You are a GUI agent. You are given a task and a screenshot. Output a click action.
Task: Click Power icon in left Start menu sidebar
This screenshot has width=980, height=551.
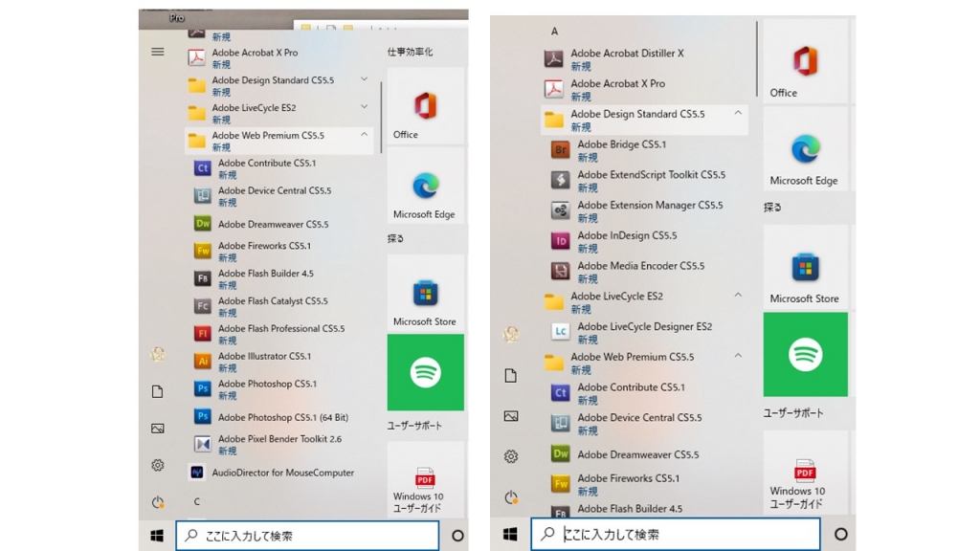tap(158, 501)
